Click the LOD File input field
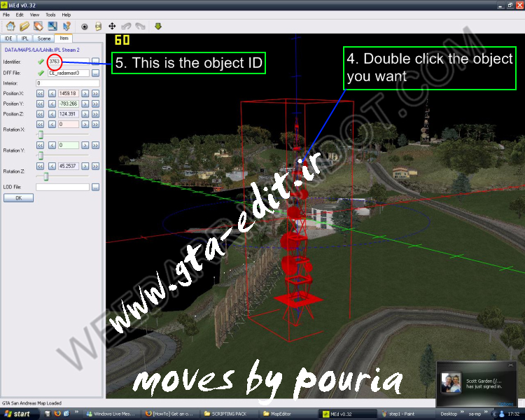The height and width of the screenshot is (420, 525). point(62,187)
